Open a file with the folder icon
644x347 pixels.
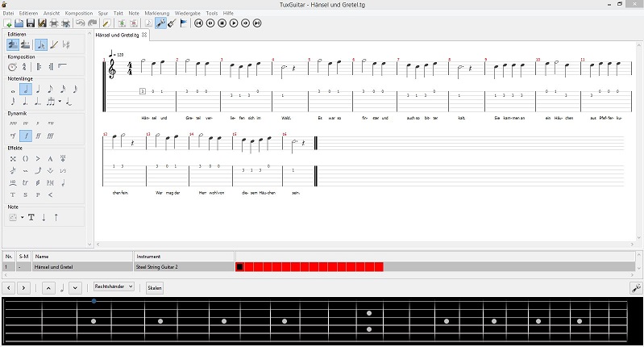click(19, 23)
